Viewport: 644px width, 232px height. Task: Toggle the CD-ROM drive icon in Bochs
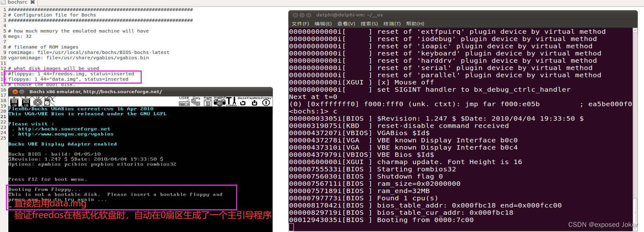pyautogui.click(x=37, y=102)
